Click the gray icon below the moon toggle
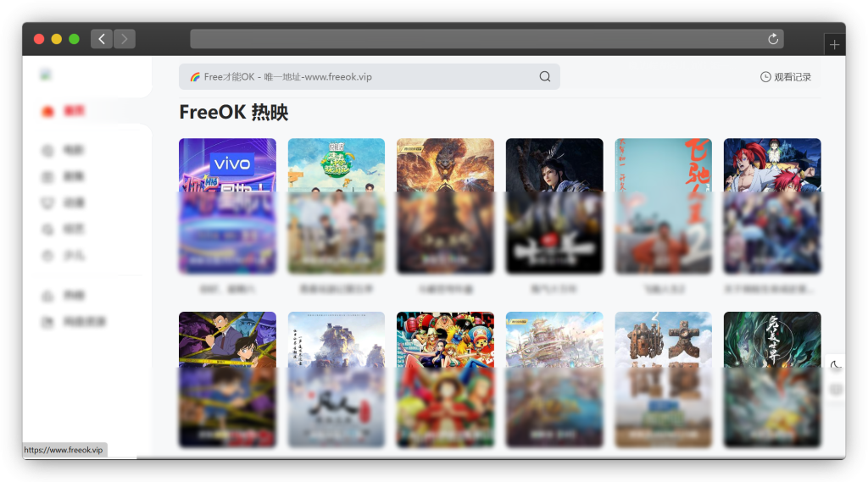868x482 pixels. [x=835, y=390]
